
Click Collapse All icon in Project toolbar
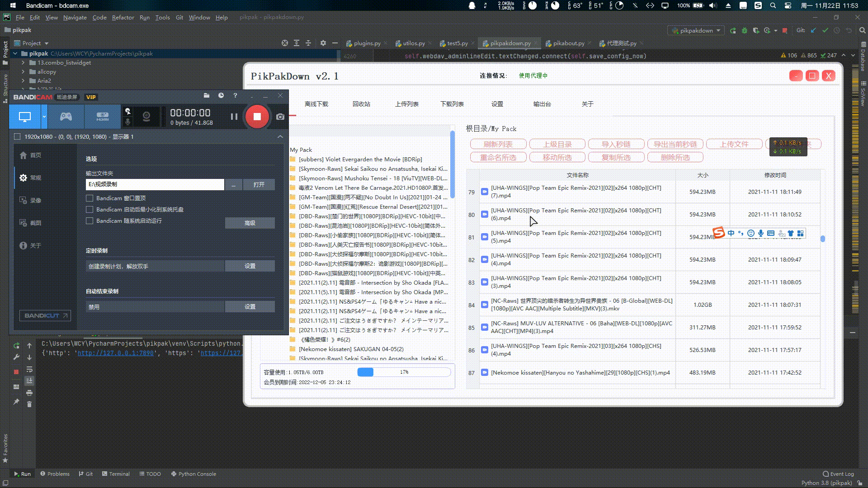pos(308,43)
